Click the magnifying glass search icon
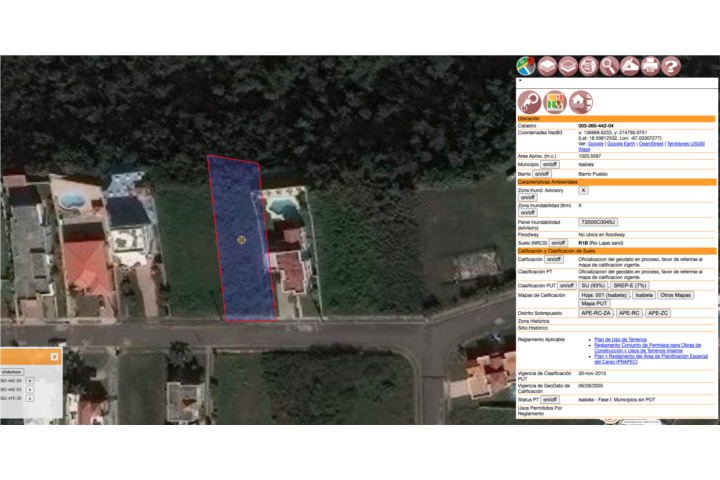This screenshot has width=720, height=480. tap(608, 67)
